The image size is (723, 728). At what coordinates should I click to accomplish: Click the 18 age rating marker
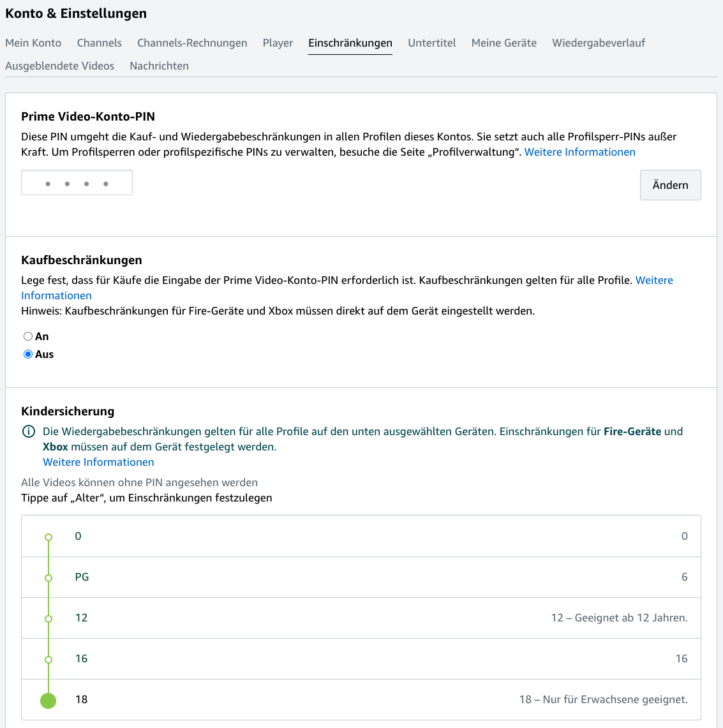(x=48, y=701)
